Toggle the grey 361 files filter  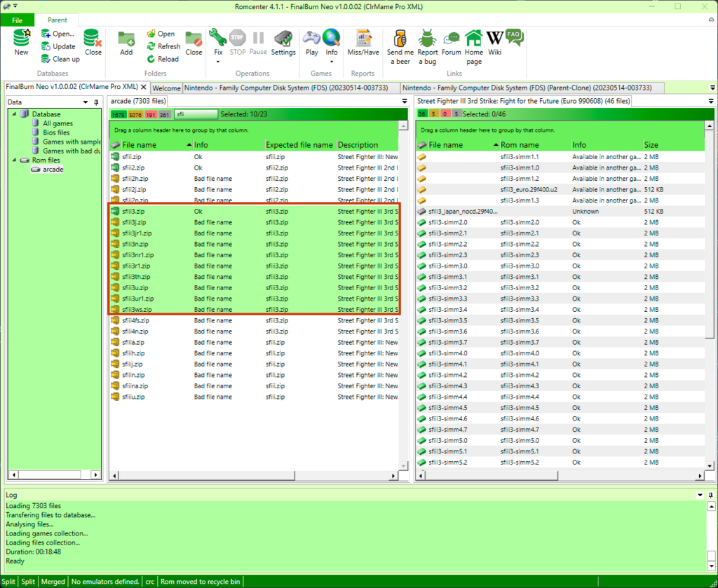(164, 114)
